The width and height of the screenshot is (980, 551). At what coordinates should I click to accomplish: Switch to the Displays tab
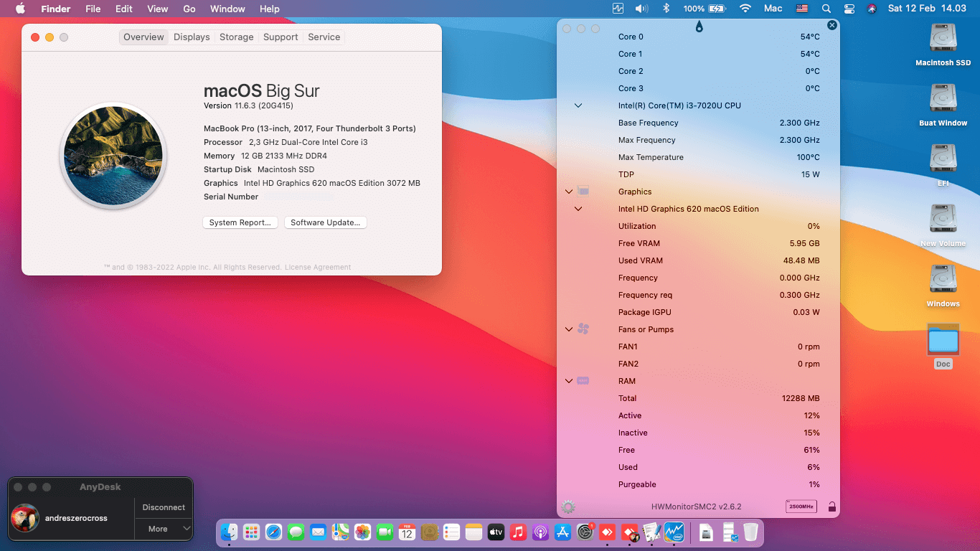pyautogui.click(x=192, y=37)
